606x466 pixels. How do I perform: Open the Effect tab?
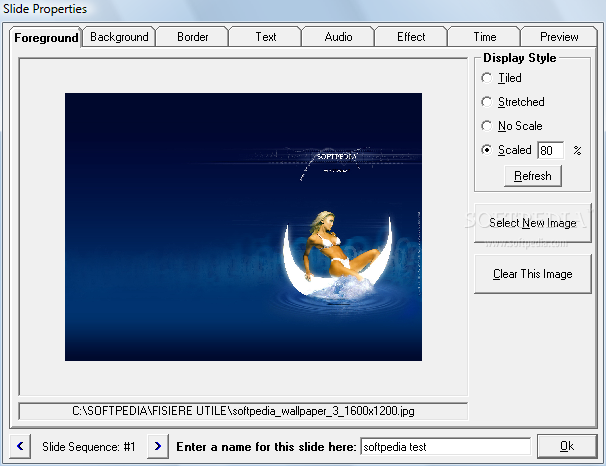click(x=411, y=37)
